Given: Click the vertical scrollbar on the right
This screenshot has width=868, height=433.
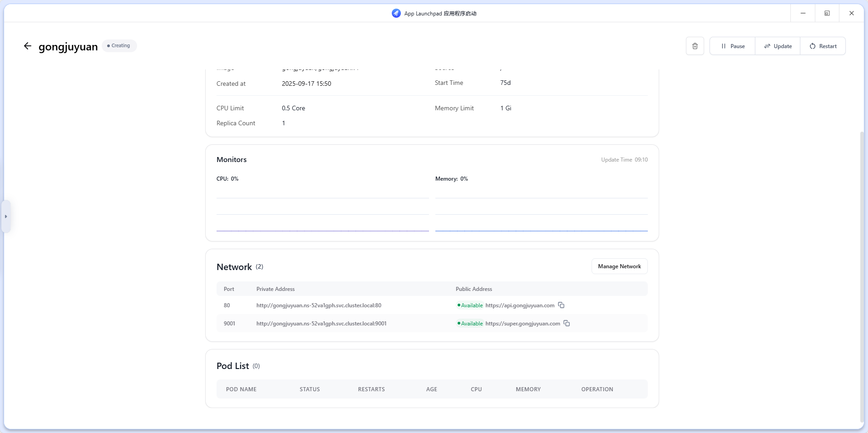Looking at the screenshot, I should coord(862,272).
